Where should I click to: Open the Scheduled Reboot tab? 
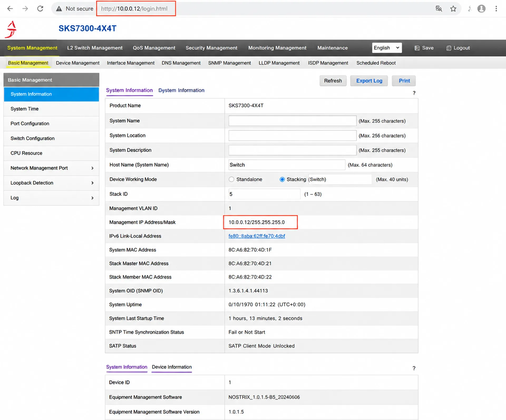pos(376,63)
